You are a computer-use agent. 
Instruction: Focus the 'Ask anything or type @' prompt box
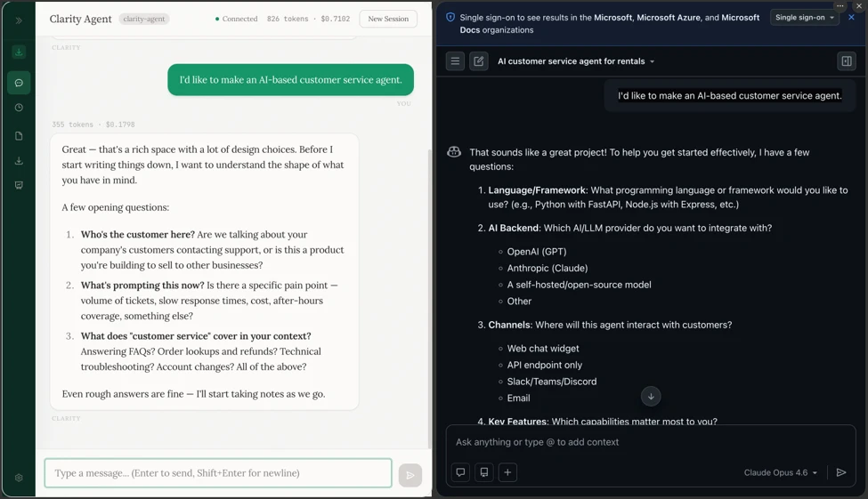click(651, 442)
